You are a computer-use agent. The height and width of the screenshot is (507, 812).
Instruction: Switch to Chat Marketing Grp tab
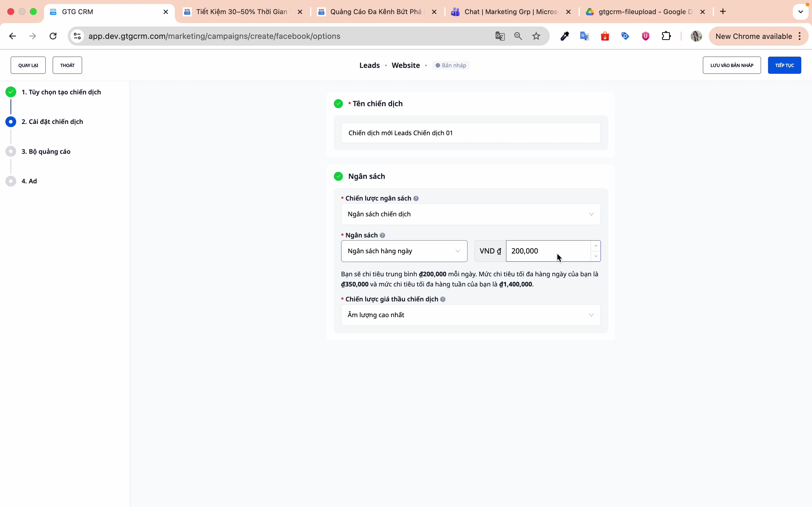511,12
